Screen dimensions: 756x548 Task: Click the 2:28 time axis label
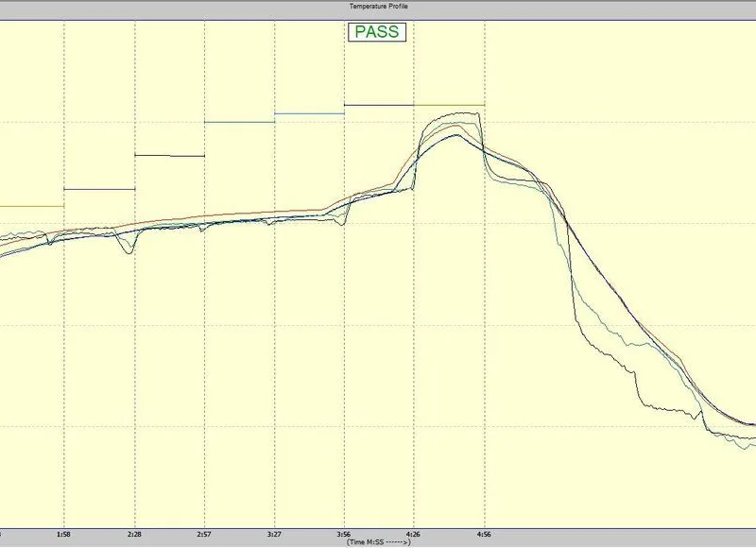click(x=134, y=534)
